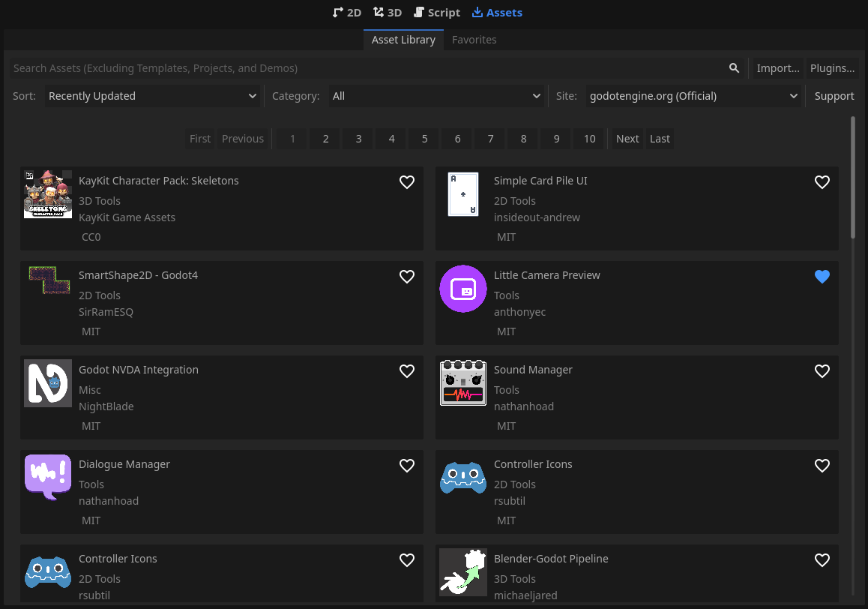Open the Site dropdown for godotengine.org

pyautogui.click(x=693, y=96)
